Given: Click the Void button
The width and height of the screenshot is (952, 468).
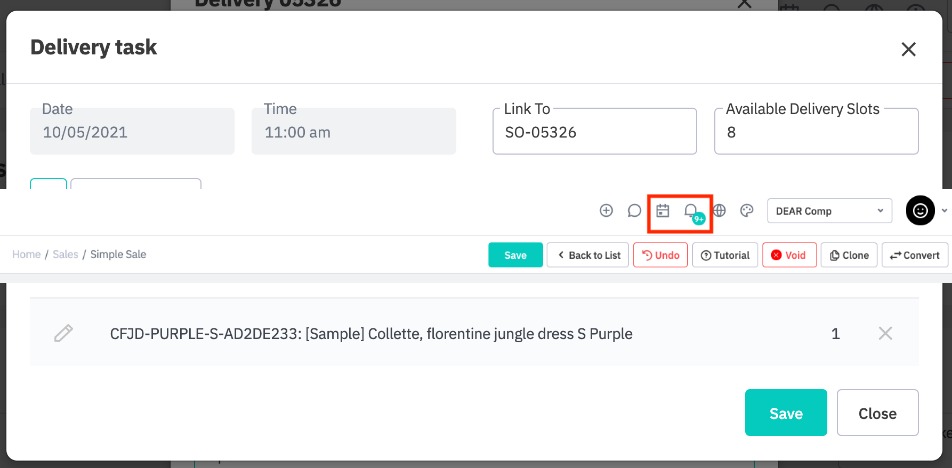Looking at the screenshot, I should pyautogui.click(x=789, y=255).
